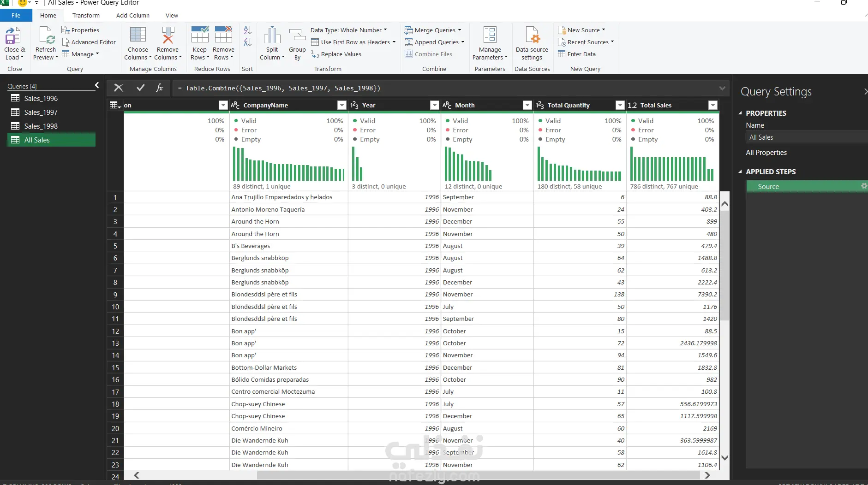Open the All Properties link

tap(766, 153)
